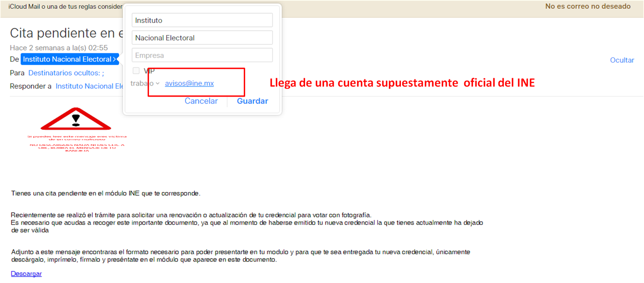Click "Destinatarios ocultos" in the Para row

[x=66, y=73]
